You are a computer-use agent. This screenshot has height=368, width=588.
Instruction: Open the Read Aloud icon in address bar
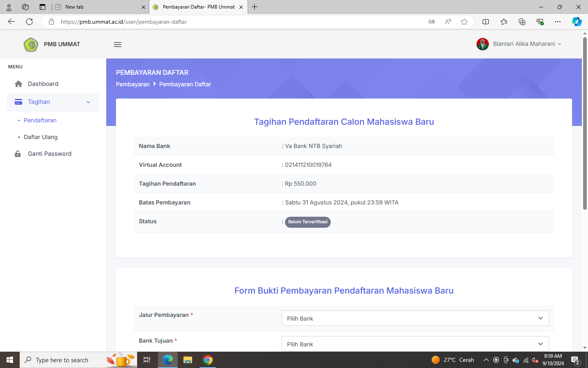coord(448,22)
